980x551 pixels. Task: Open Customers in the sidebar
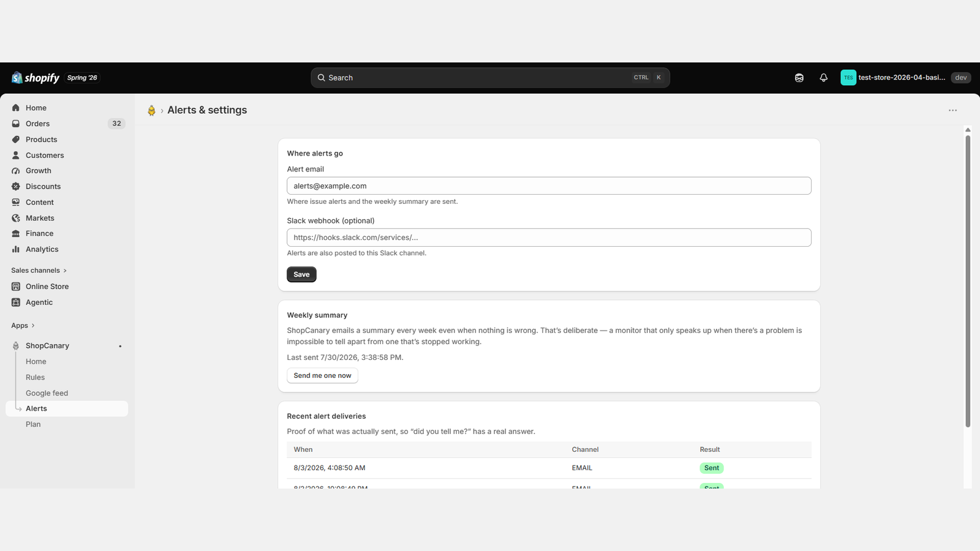(45, 156)
